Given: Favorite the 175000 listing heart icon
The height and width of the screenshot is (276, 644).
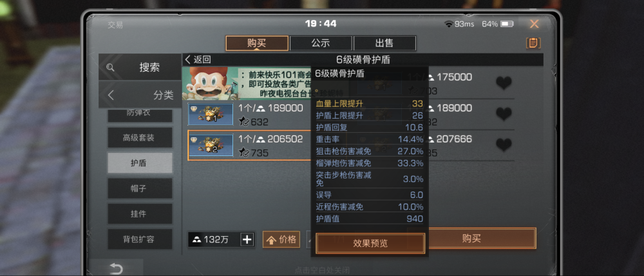Looking at the screenshot, I should click(504, 83).
